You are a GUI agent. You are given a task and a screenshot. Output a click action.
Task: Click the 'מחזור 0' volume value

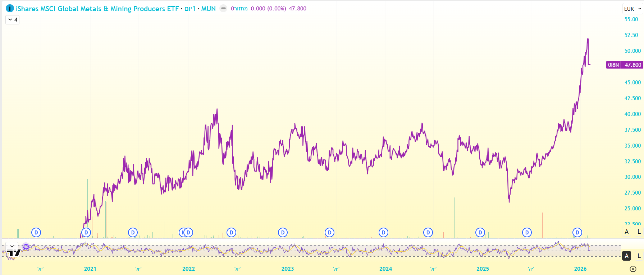pyautogui.click(x=239, y=9)
